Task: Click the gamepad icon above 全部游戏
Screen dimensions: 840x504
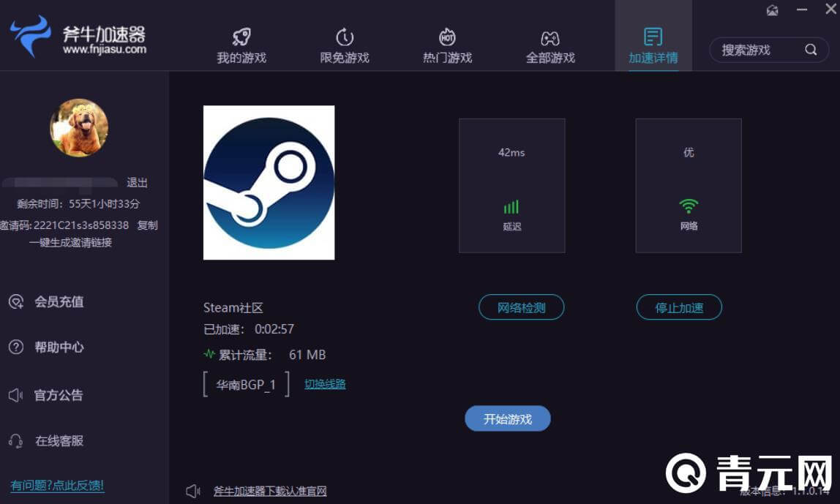Action: pos(550,38)
